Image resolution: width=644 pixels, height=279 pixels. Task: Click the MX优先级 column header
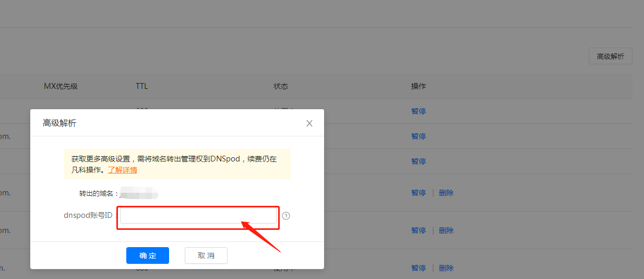61,86
